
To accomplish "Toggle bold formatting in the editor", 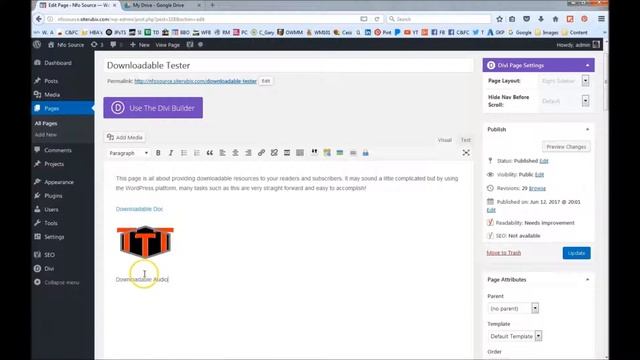I will (158, 153).
